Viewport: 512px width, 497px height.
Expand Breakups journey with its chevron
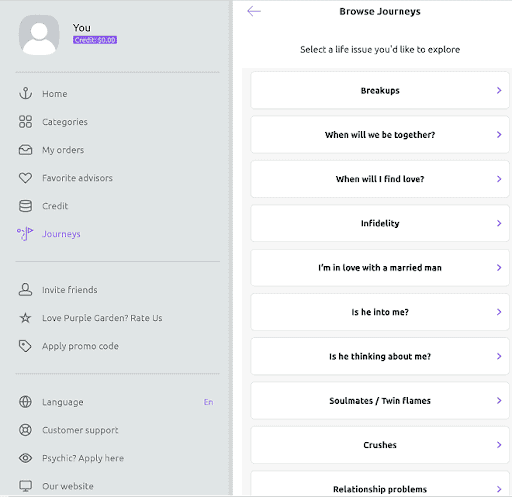click(x=499, y=90)
